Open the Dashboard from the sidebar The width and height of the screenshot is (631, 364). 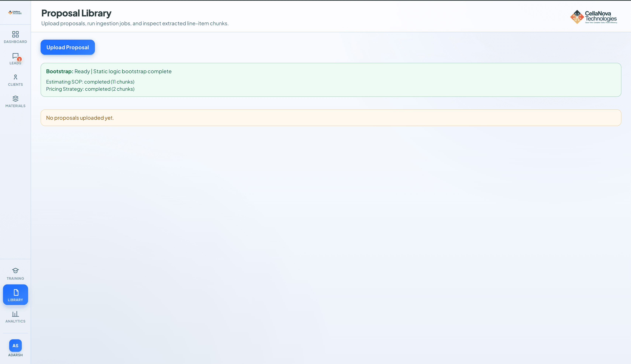coord(15,37)
